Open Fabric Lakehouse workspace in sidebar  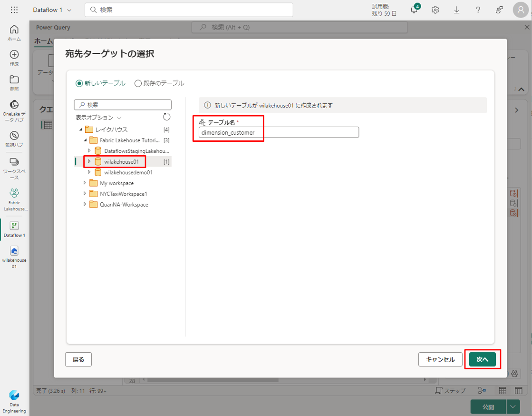pos(14,200)
